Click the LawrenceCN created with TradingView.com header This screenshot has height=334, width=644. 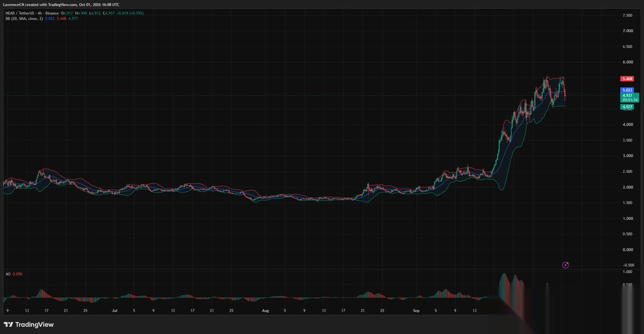click(61, 5)
